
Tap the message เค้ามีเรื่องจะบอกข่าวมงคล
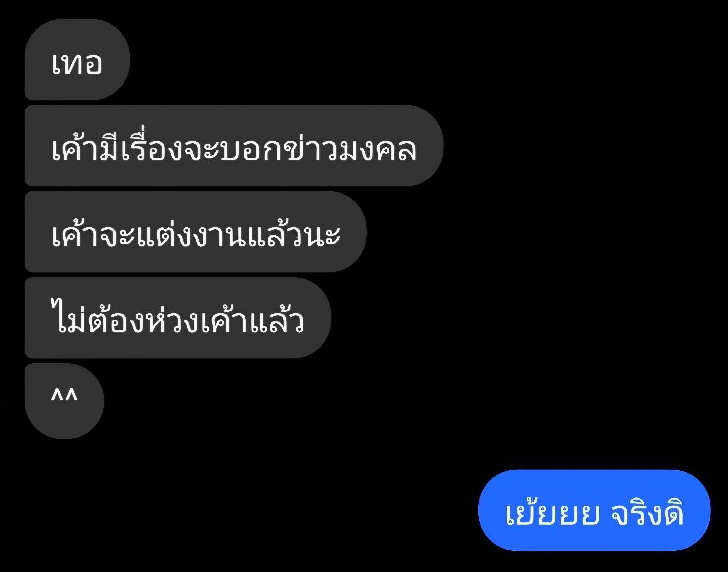234,146
